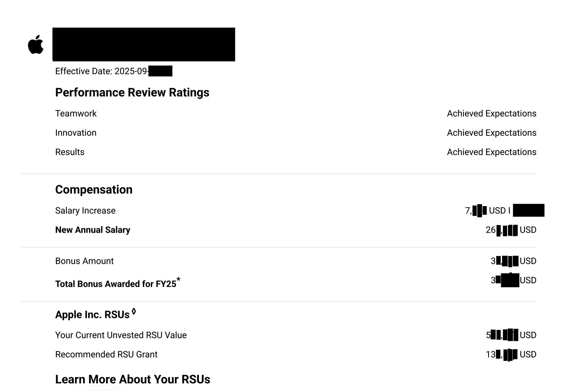Click the Recommended RSU Grant label

point(106,354)
